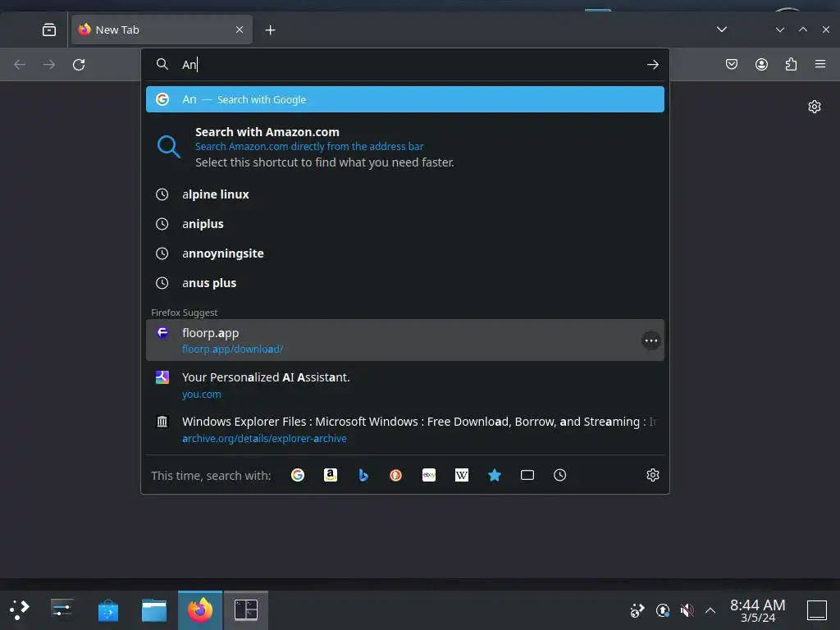Open System Settings from taskbar
Viewport: 840px width, 630px height.
coord(62,609)
